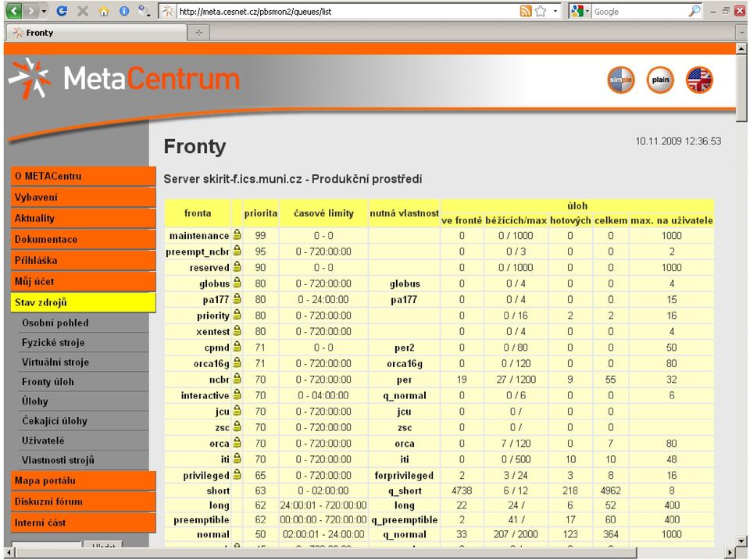
Task: Click the Google search input field
Action: coord(640,12)
